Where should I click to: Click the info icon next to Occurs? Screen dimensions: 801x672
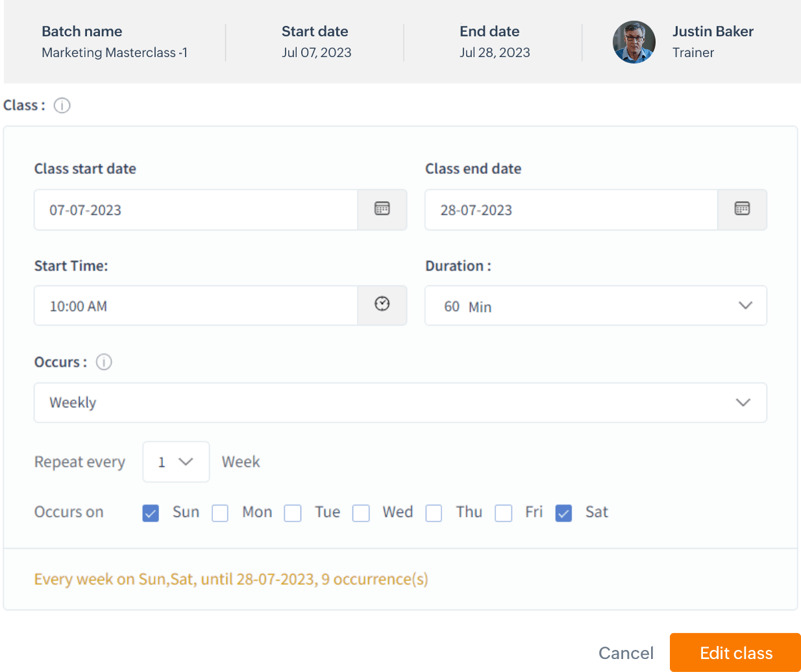(x=103, y=362)
